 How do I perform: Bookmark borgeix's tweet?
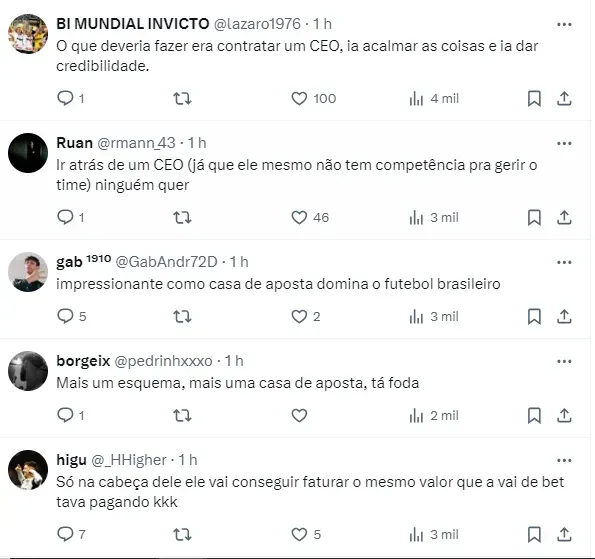(x=534, y=416)
